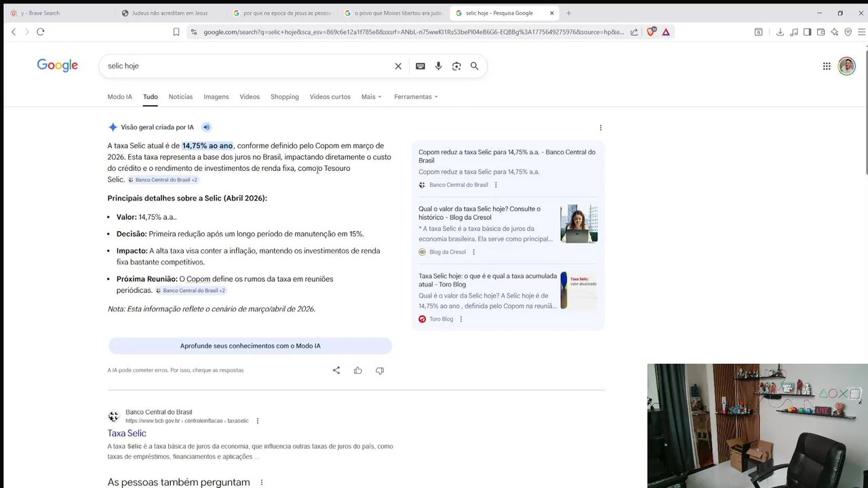Open a new browser tab
This screenshot has height=488, width=868.
coord(568,13)
